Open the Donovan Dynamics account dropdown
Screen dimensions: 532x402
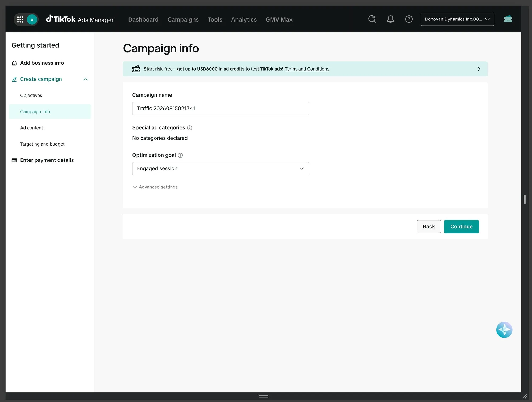coord(457,19)
